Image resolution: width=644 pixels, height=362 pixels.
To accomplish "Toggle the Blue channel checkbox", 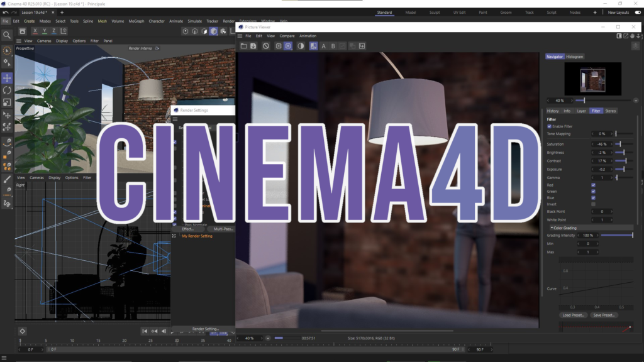I will [593, 198].
